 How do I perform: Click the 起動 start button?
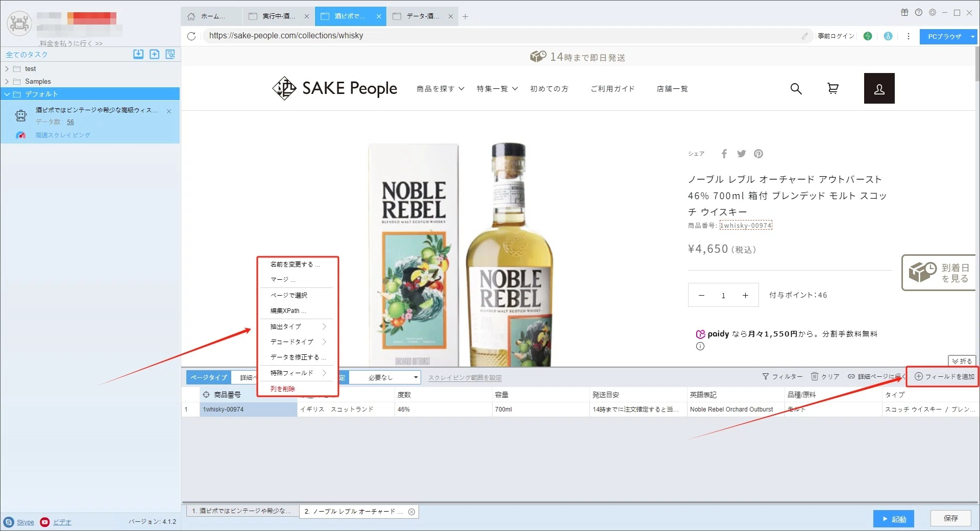coord(893,519)
